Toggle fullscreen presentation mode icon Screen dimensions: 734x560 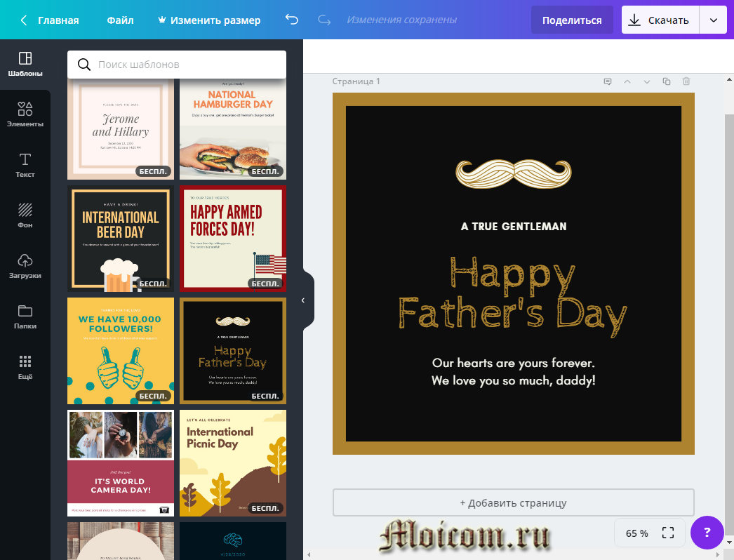tap(667, 533)
